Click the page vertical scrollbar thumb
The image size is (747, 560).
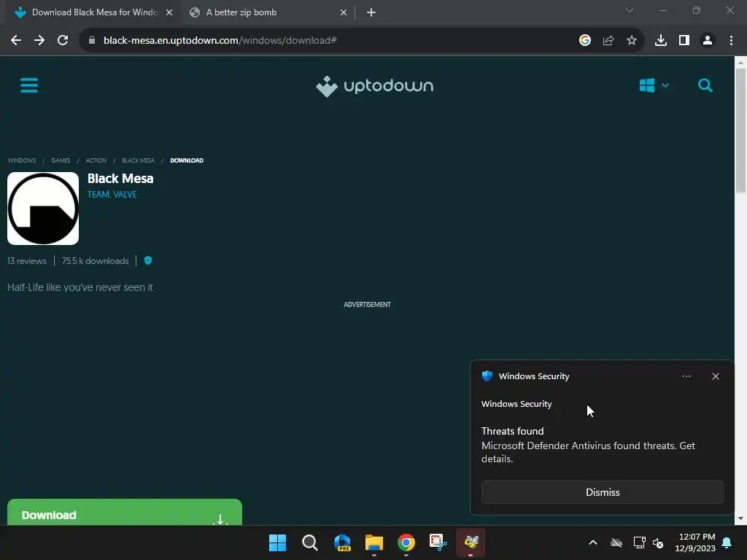(740, 131)
